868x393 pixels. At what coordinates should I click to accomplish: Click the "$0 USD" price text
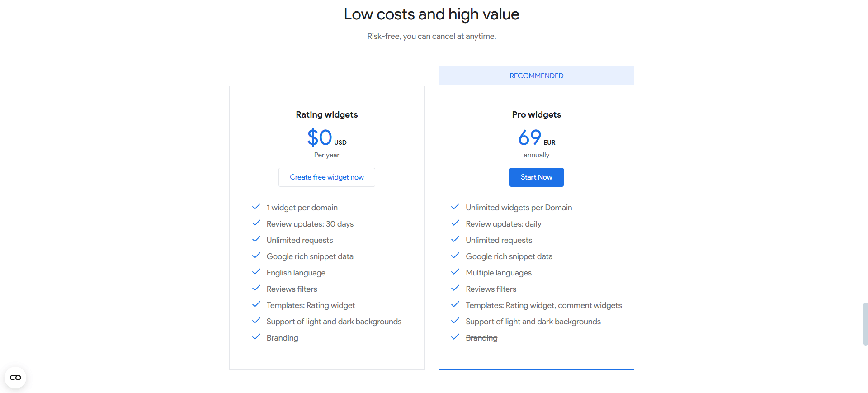pos(326,138)
